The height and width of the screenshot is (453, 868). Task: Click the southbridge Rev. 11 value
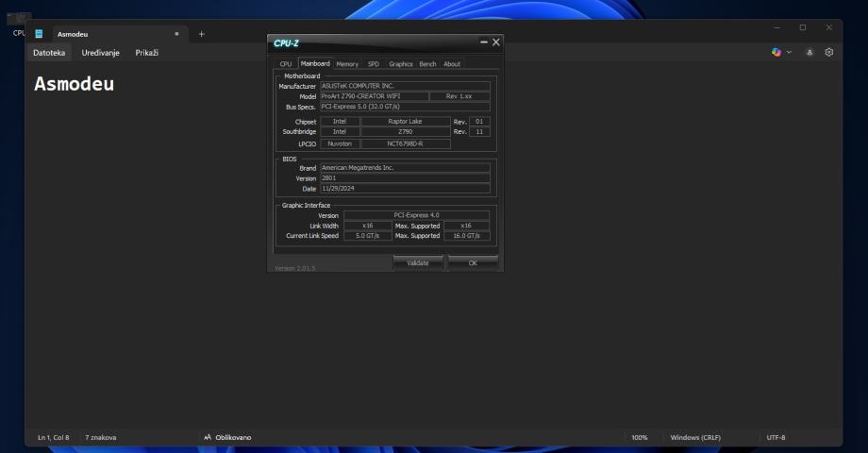pos(479,132)
